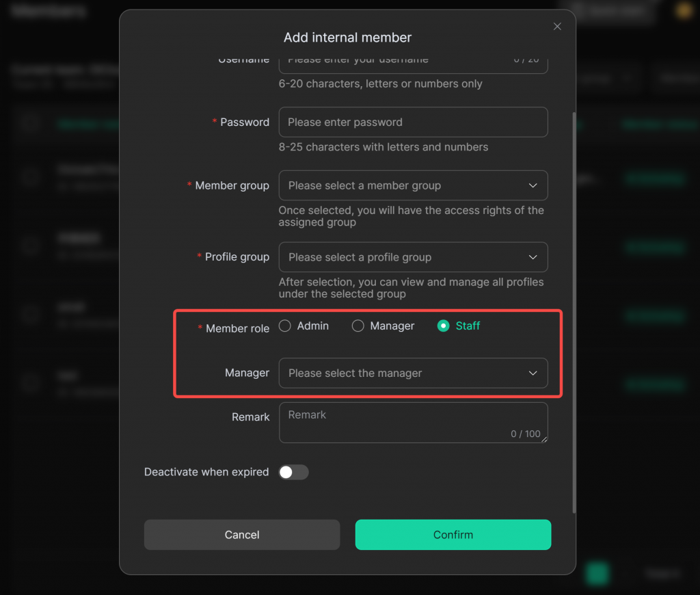Click the Member group chevron arrow

tap(533, 185)
